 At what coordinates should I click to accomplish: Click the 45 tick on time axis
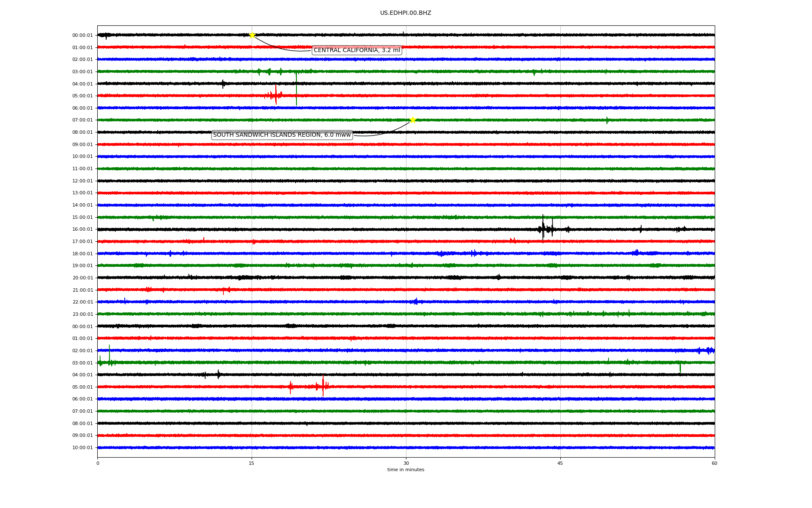click(560, 463)
